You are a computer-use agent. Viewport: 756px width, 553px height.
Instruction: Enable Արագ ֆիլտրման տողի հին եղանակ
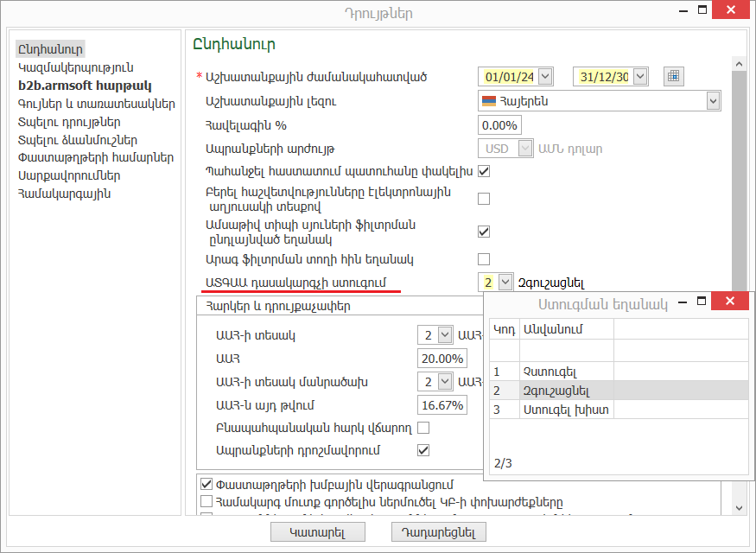coord(484,258)
